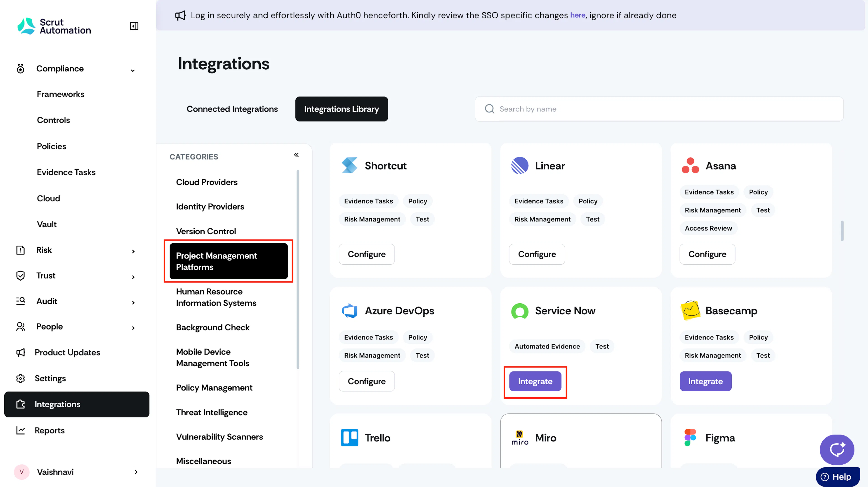This screenshot has height=487, width=868.
Task: Click the announcement megaphone icon
Action: [180, 16]
